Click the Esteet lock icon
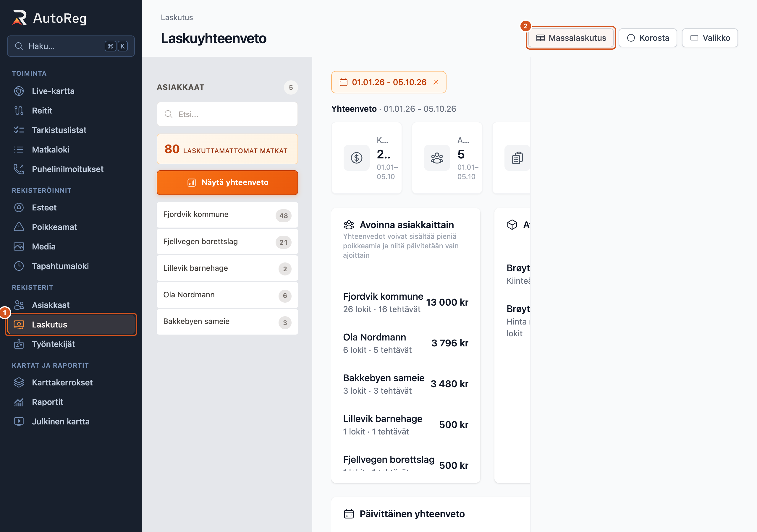Viewport: 757px width, 532px height. pos(19,208)
